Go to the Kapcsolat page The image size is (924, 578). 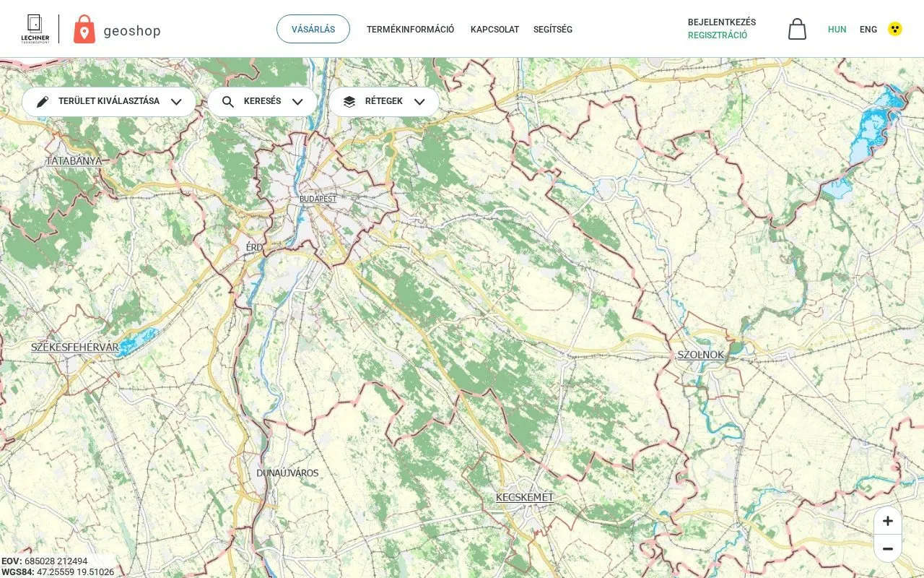(494, 30)
